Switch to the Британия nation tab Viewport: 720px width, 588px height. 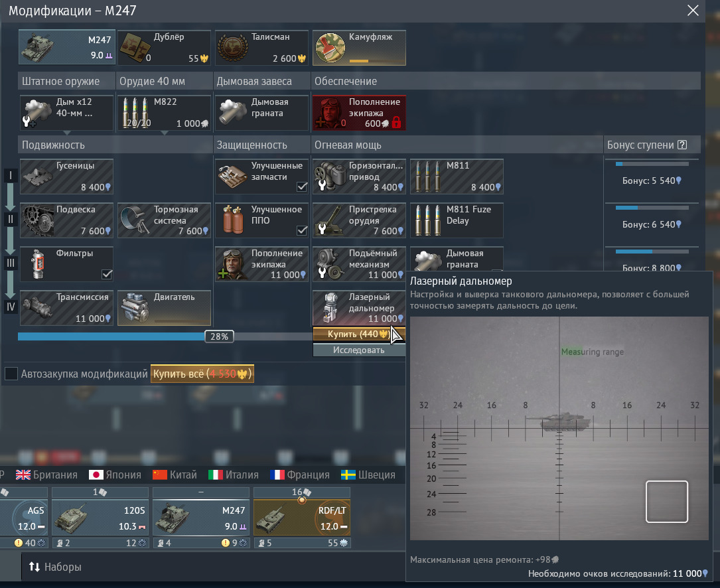click(46, 475)
